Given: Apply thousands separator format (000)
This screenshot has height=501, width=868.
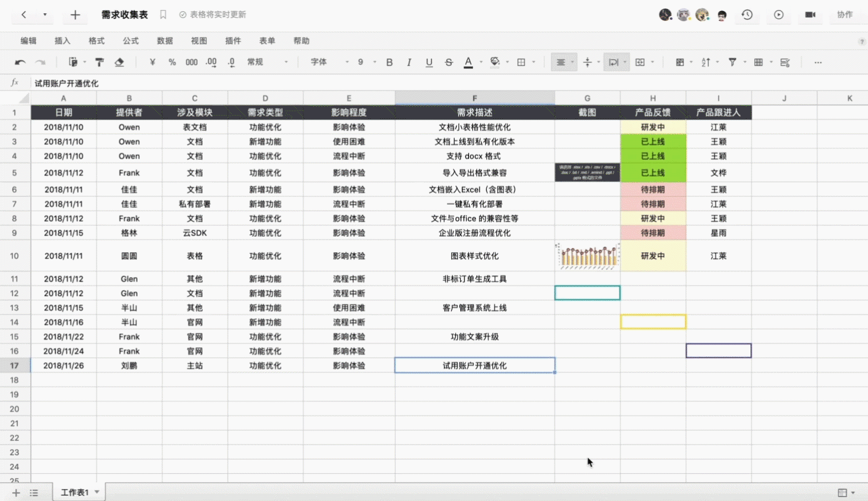Looking at the screenshot, I should tap(192, 62).
